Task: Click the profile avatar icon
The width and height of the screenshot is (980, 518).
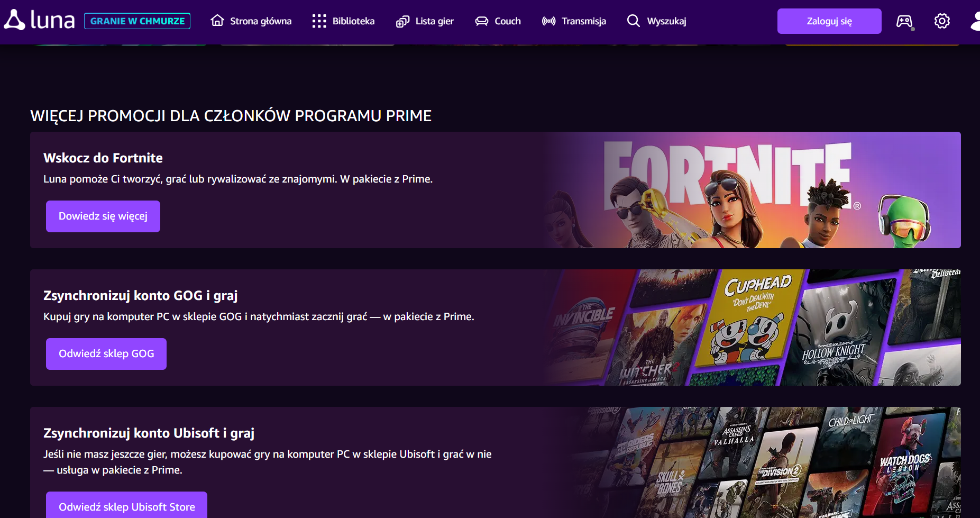Action: 975,21
